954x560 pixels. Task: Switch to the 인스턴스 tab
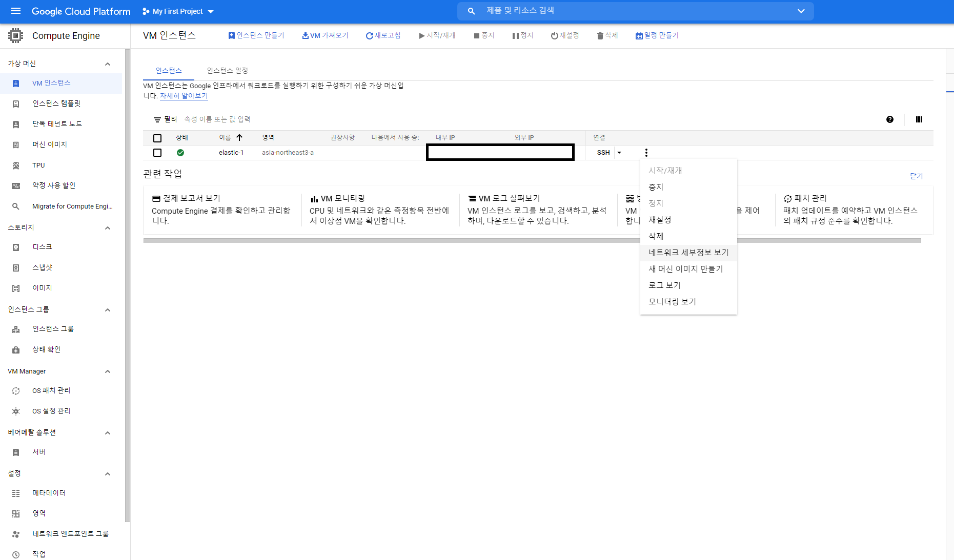(x=169, y=71)
